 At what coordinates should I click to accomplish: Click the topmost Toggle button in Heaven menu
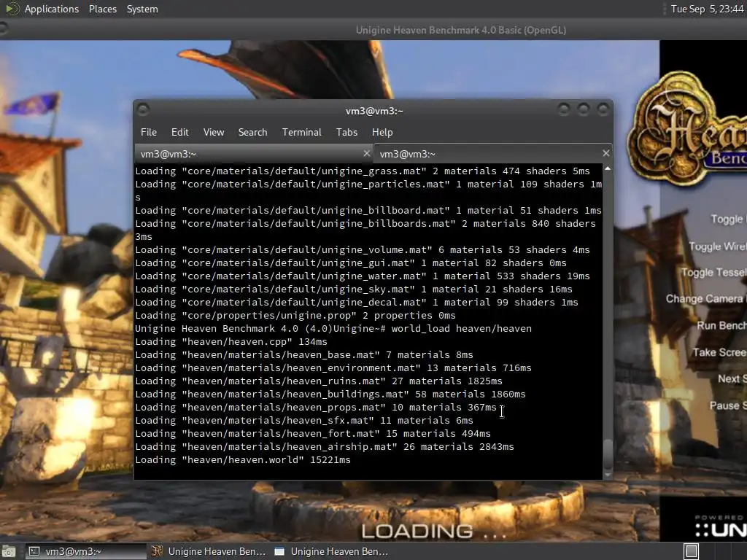pyautogui.click(x=729, y=219)
